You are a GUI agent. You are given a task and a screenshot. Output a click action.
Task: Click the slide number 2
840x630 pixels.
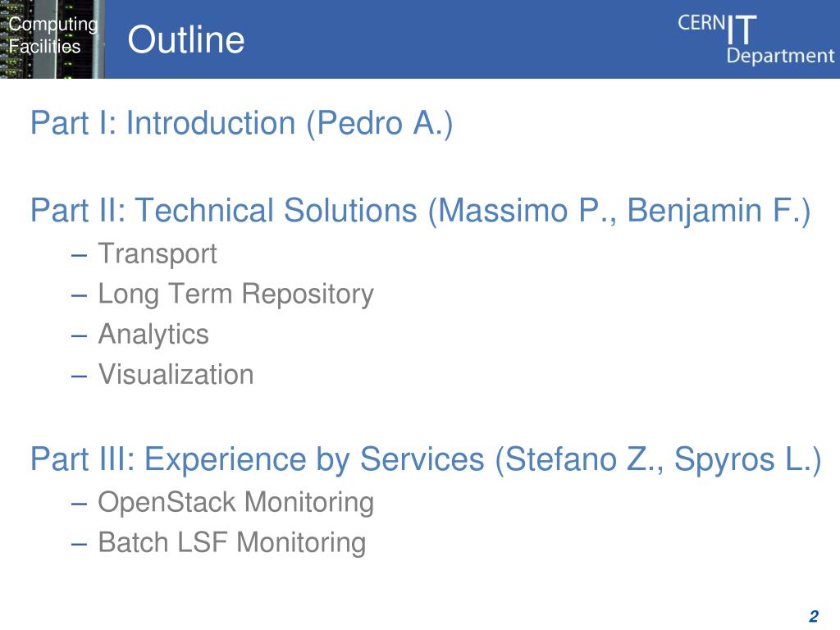814,616
